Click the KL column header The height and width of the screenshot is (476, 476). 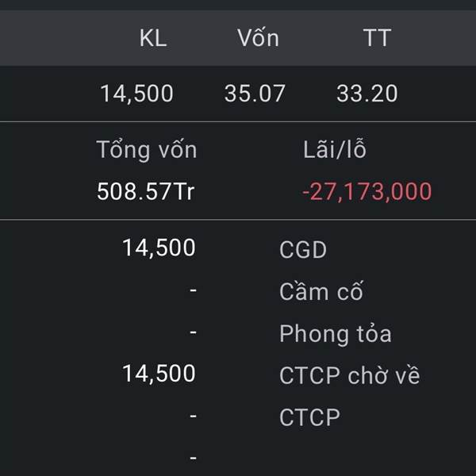153,38
